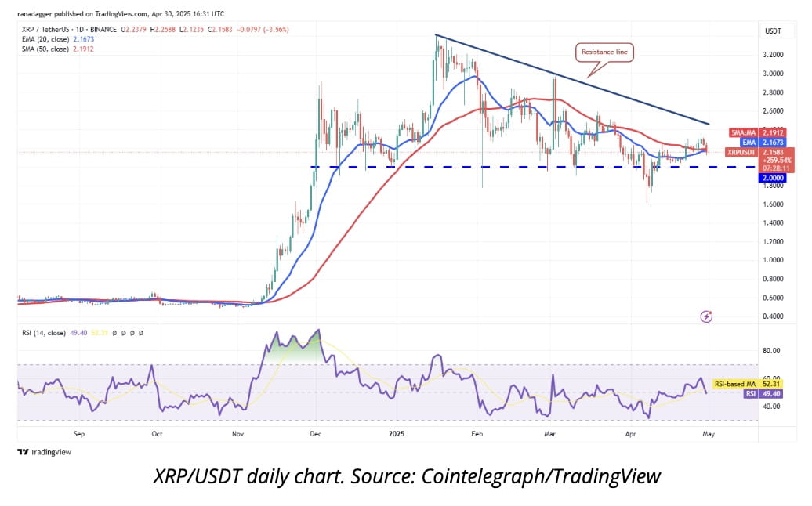The width and height of the screenshot is (812, 506).
Task: Click the red SMA:MA 2.1912 price tag
Action: [757, 133]
